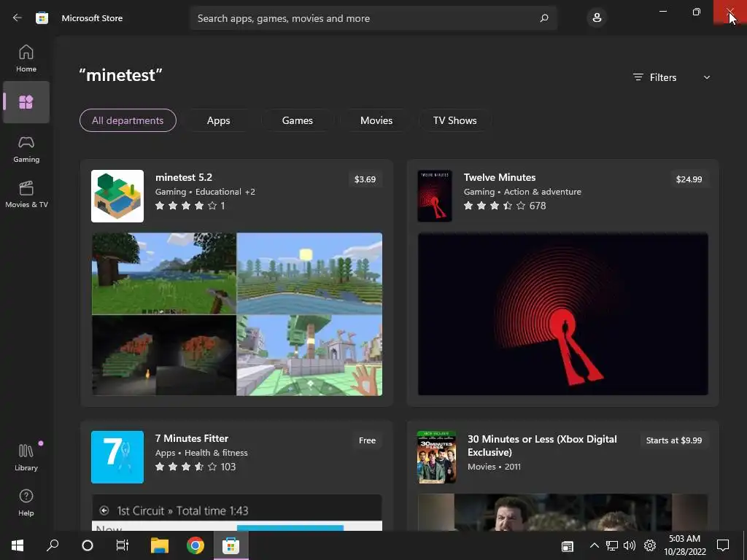Click the Twelve Minutes cover icon

435,195
